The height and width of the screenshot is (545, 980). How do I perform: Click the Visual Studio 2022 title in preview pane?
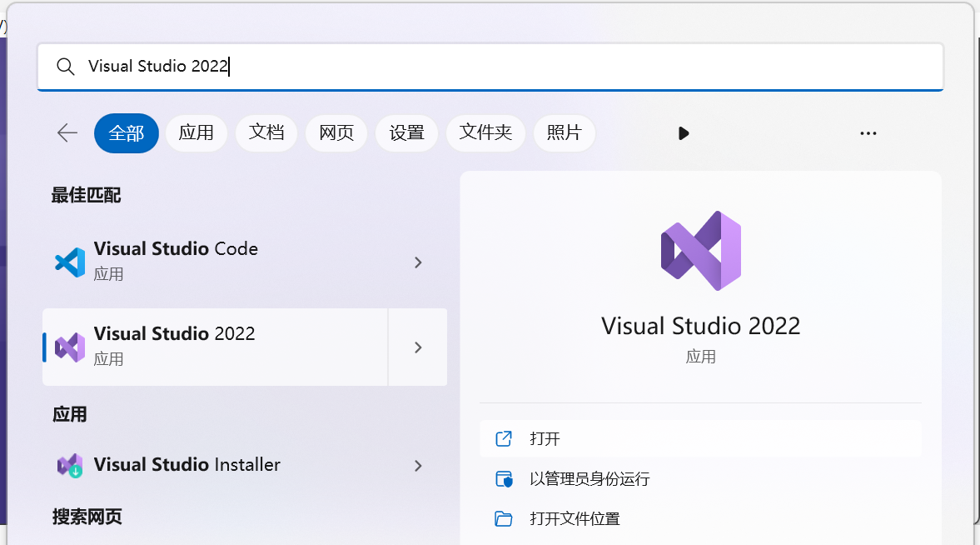coord(700,326)
